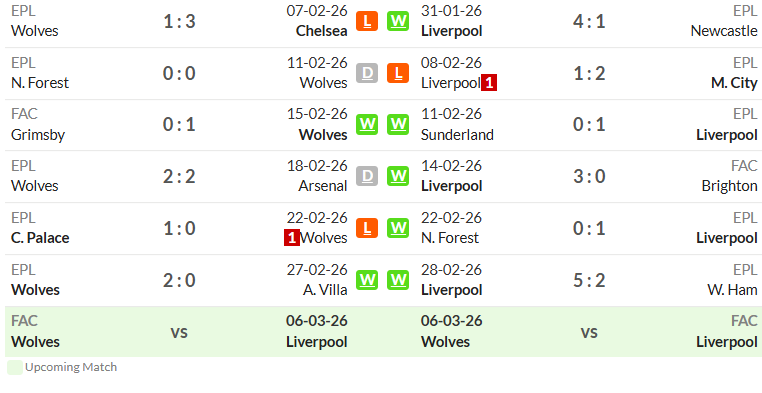762x393 pixels.
Task: Click the green W badge for Liverpool vs W. Ham
Action: click(398, 280)
